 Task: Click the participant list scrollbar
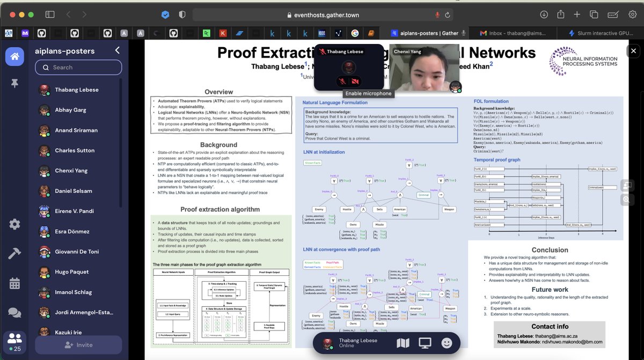pyautogui.click(x=120, y=144)
